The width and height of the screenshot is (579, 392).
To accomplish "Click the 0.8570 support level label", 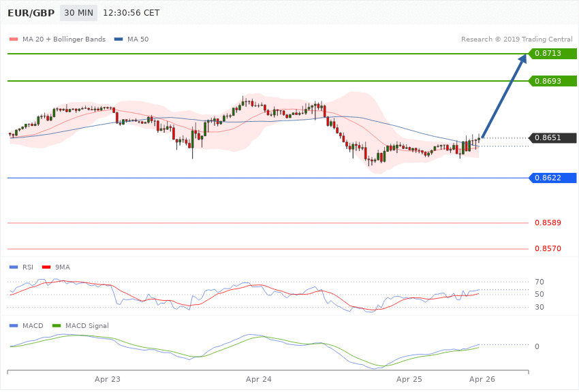I will [x=548, y=249].
